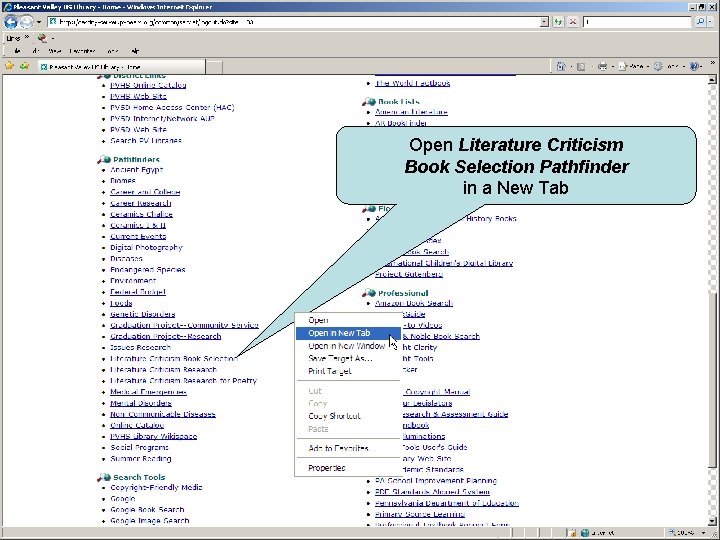Open the Medical Emergencies link

point(148,392)
